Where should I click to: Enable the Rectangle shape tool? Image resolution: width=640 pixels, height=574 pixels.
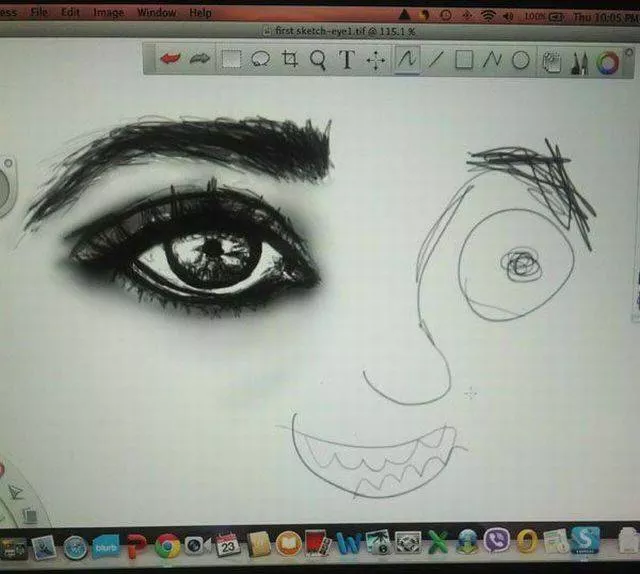click(464, 60)
